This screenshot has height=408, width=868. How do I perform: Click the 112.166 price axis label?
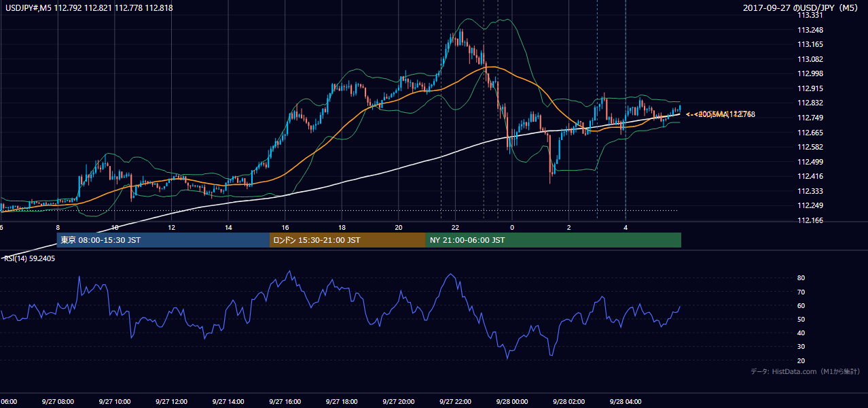(810, 220)
